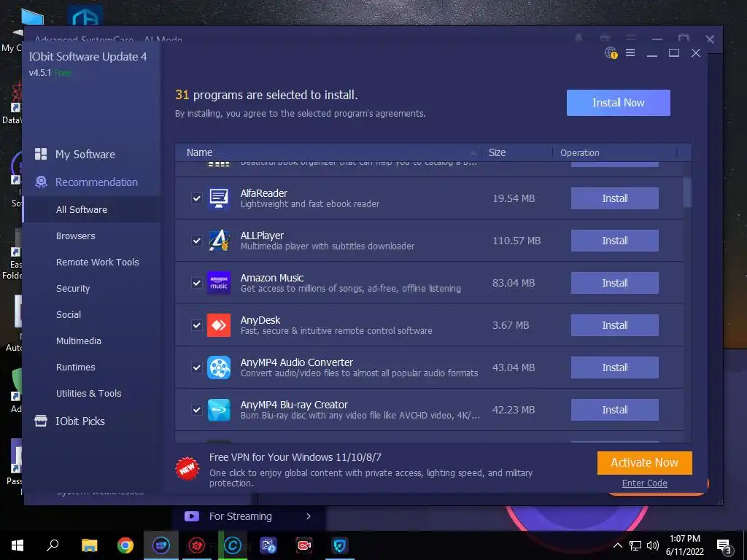This screenshot has width=747, height=560.
Task: Open File Explorer from the taskbar
Action: point(89,545)
